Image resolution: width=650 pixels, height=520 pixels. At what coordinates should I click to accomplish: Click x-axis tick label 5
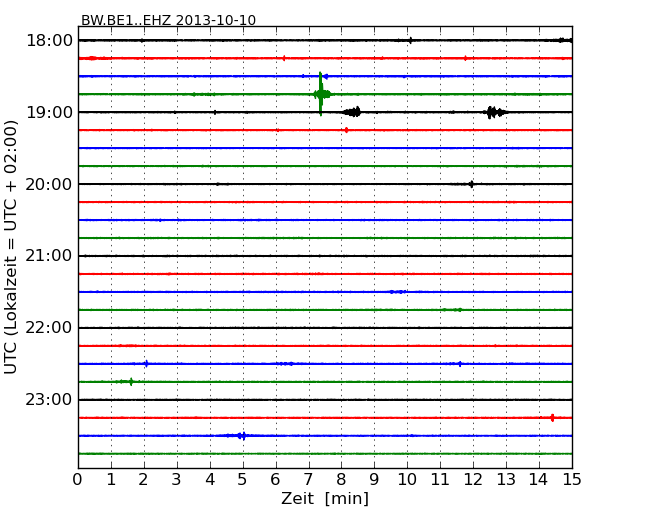point(243,480)
